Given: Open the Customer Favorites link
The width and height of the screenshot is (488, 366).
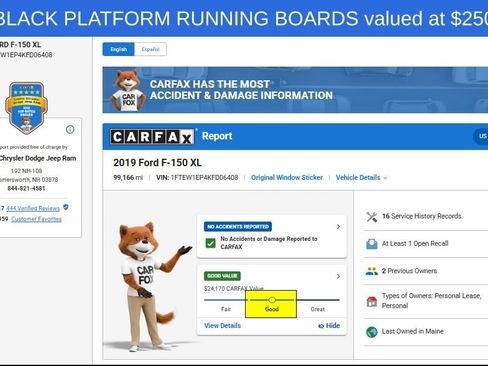Looking at the screenshot, I should (36, 219).
